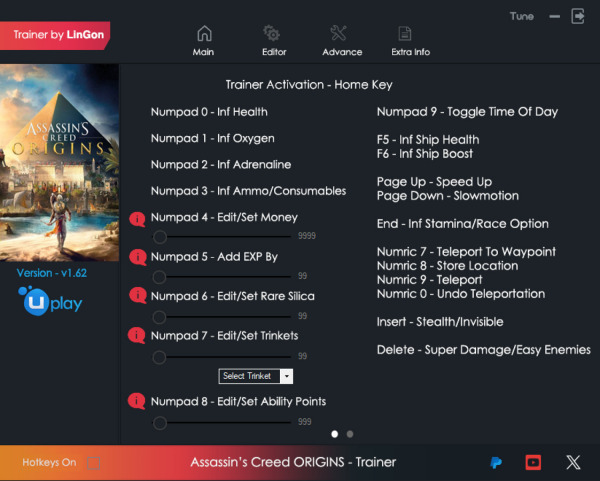Open the YouTube channel icon

(533, 462)
